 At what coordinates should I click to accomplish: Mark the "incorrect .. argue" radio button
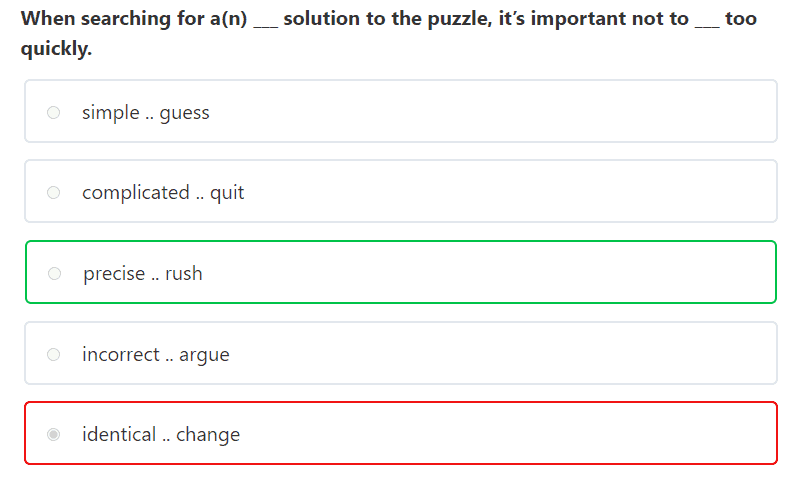(x=54, y=354)
